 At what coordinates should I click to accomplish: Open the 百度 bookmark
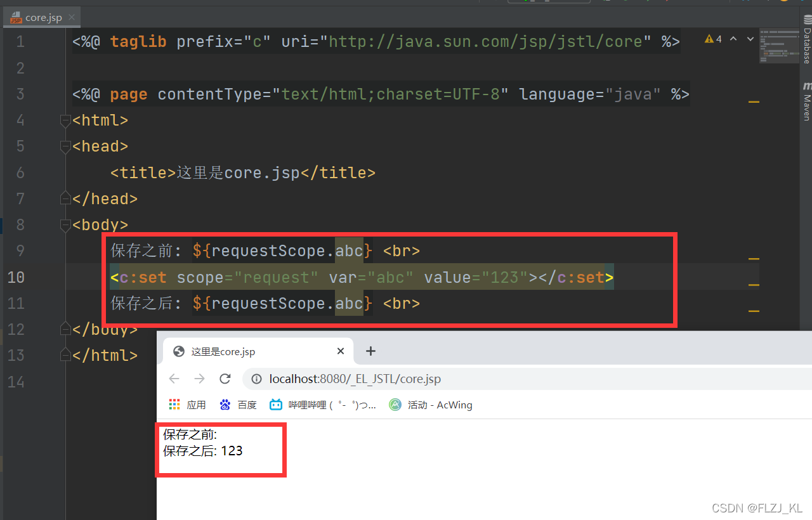[x=239, y=405]
